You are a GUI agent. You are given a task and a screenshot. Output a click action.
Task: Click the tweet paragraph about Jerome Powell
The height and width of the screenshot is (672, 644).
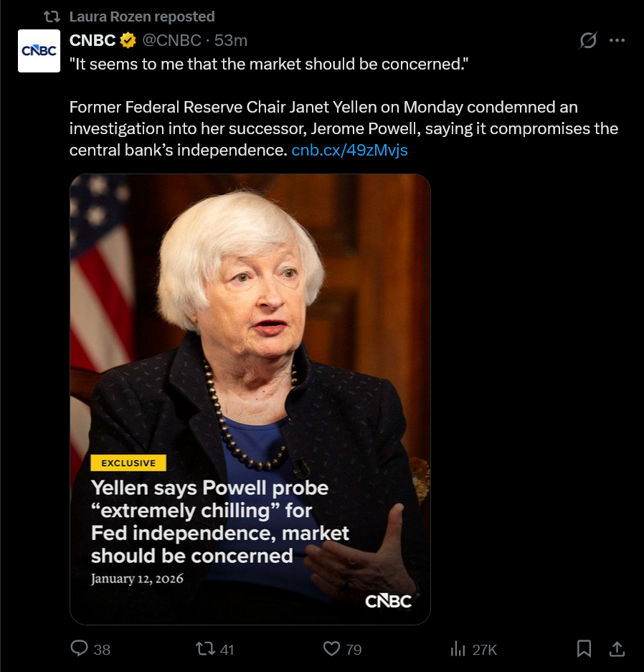coord(344,128)
